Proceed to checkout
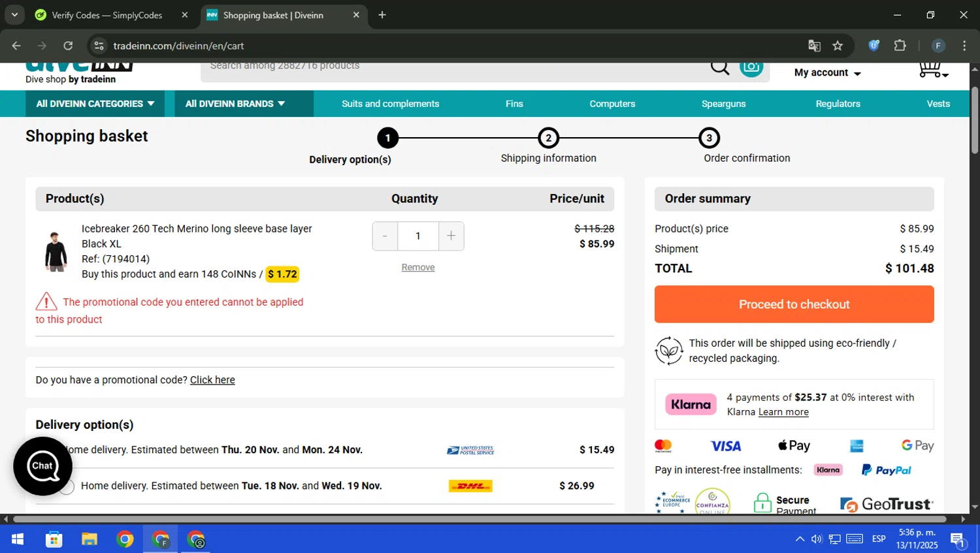Screen dimensions: 980x553 click(794, 304)
